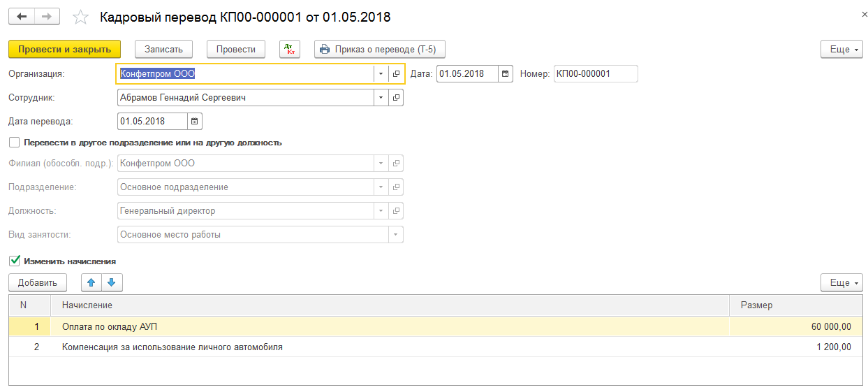Click into the Сотрудник field

(245, 98)
